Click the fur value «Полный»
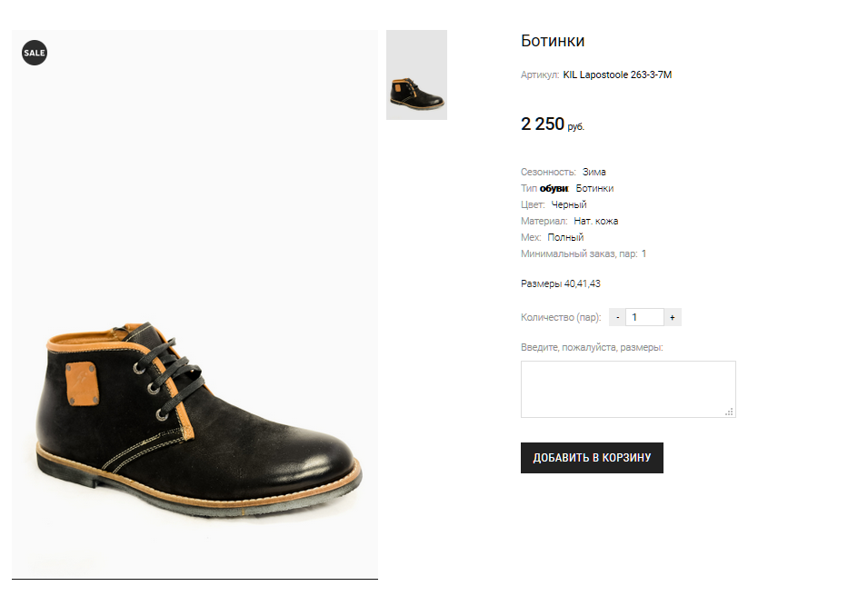Image resolution: width=858 pixels, height=616 pixels. pos(565,237)
